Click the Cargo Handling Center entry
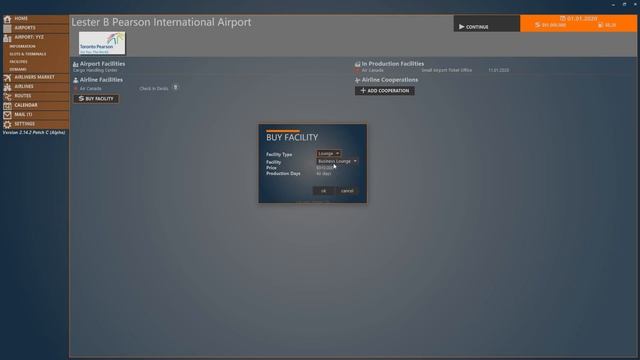 (95, 71)
